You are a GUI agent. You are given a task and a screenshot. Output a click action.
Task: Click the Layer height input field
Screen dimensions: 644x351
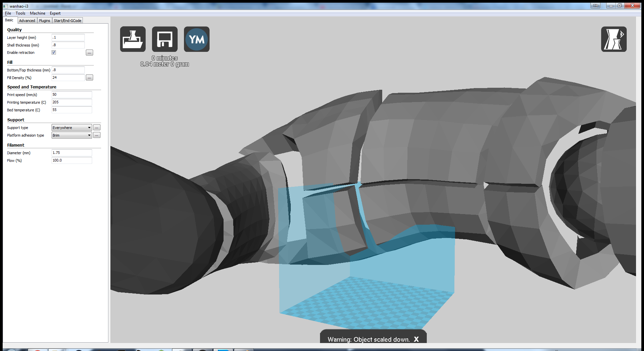click(x=68, y=38)
